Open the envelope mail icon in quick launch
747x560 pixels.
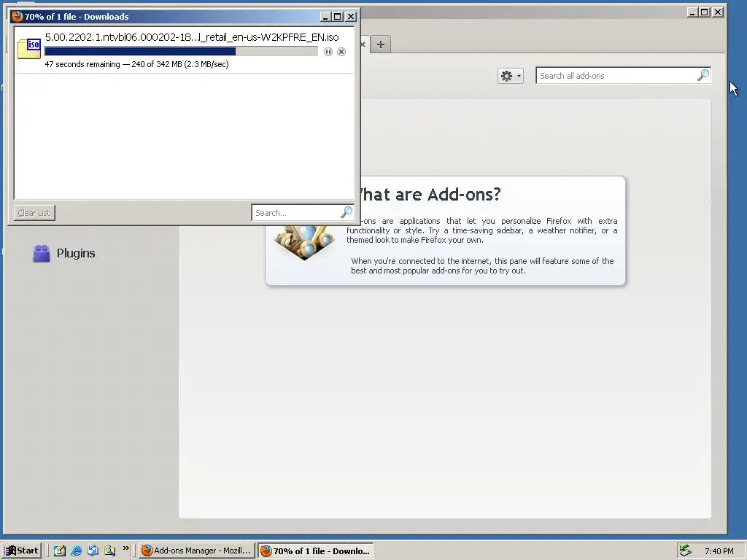click(x=93, y=551)
